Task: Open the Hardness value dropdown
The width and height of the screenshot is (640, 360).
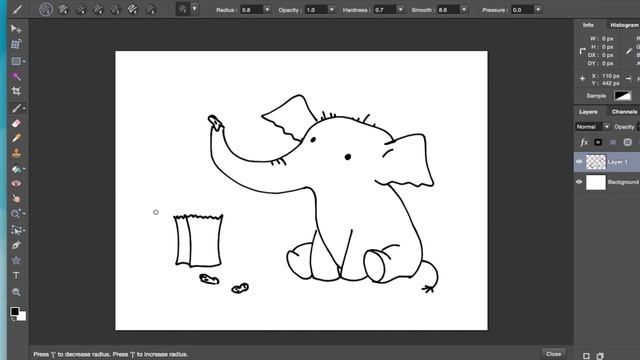Action: [x=400, y=9]
